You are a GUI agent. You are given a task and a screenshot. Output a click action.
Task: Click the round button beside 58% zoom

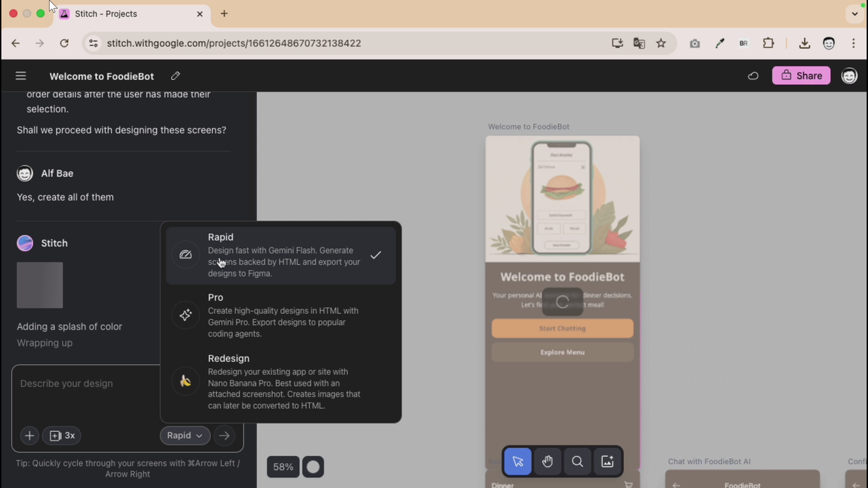(x=313, y=467)
